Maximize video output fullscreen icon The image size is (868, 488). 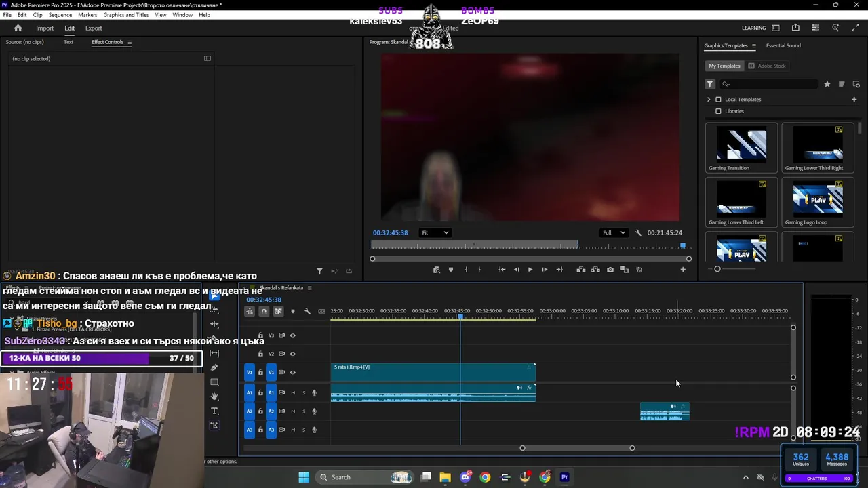pyautogui.click(x=855, y=28)
